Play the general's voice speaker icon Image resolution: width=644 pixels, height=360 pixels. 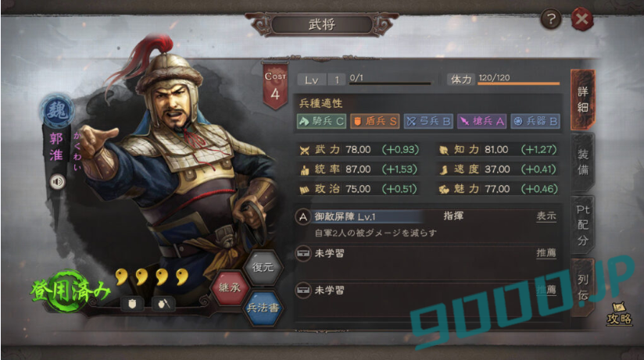[x=58, y=181]
